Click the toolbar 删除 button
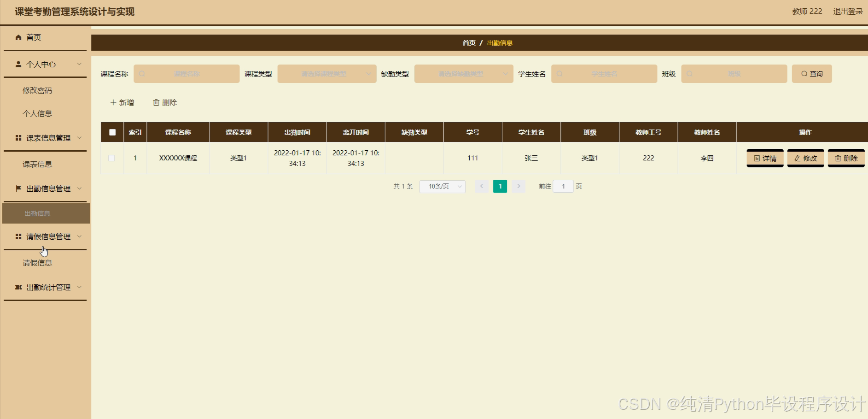Screen dimensions: 868x419 [165, 102]
